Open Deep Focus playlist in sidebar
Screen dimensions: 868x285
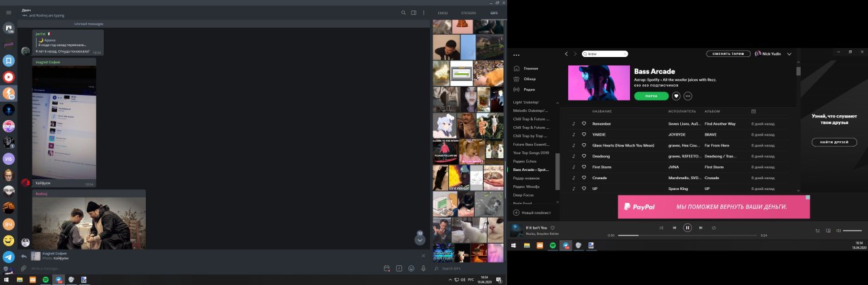pyautogui.click(x=524, y=195)
